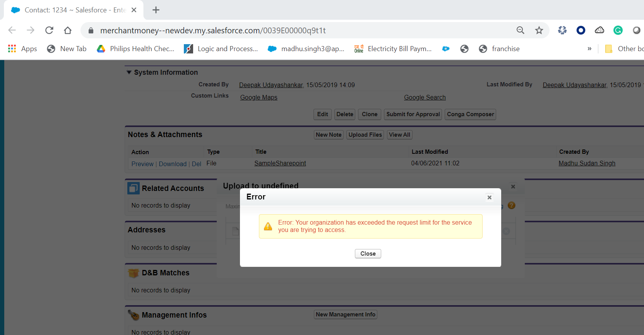The height and width of the screenshot is (335, 644).
Task: Click the globe bookmark before franchise
Action: [464, 49]
